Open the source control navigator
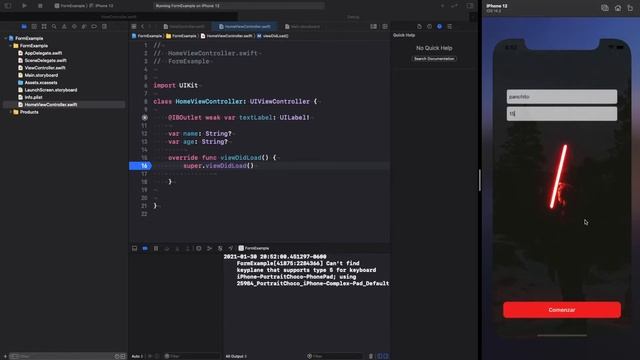Viewport: 640px width, 360px height. [x=34, y=27]
